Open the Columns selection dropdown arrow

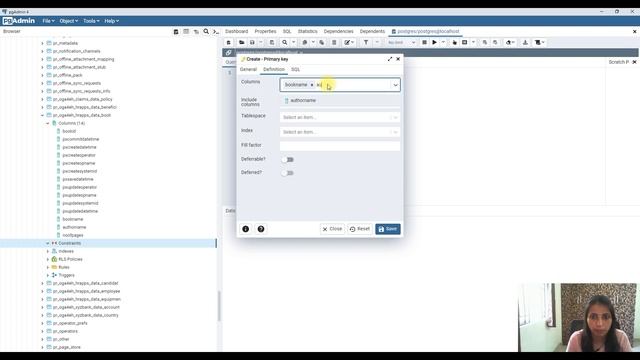click(395, 85)
